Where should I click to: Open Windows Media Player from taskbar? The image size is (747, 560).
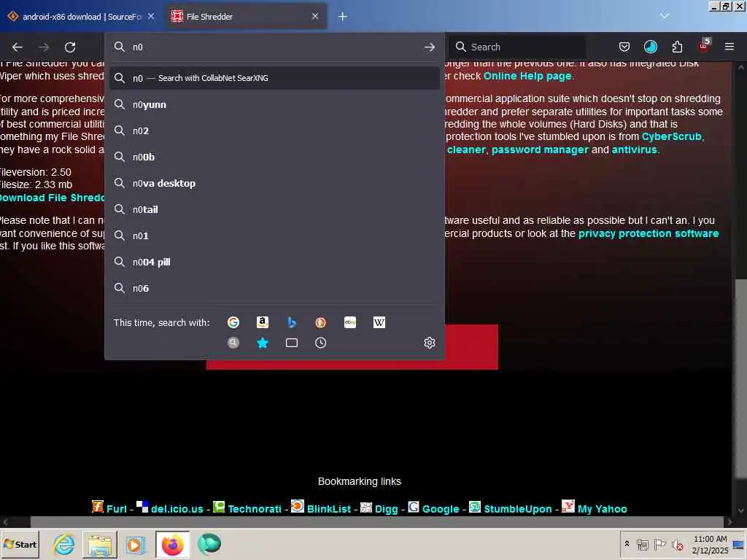(x=135, y=544)
